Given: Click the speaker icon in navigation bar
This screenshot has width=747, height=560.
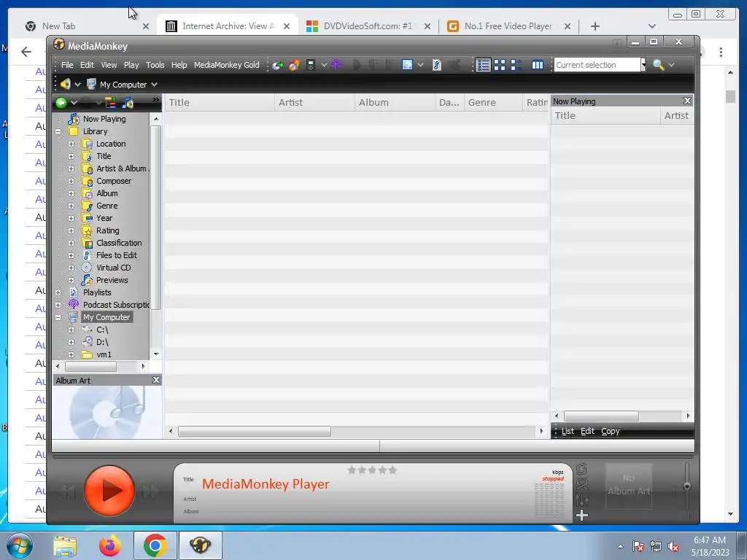Looking at the screenshot, I should (65, 85).
